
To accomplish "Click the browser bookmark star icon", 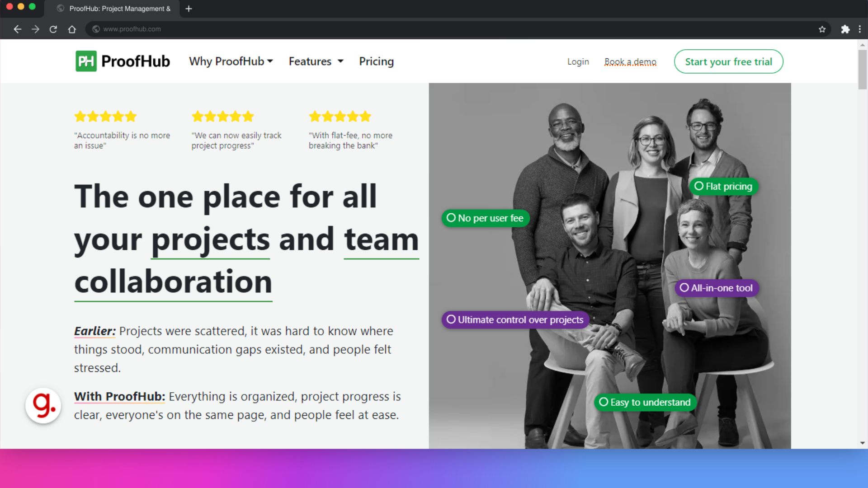I will (823, 28).
